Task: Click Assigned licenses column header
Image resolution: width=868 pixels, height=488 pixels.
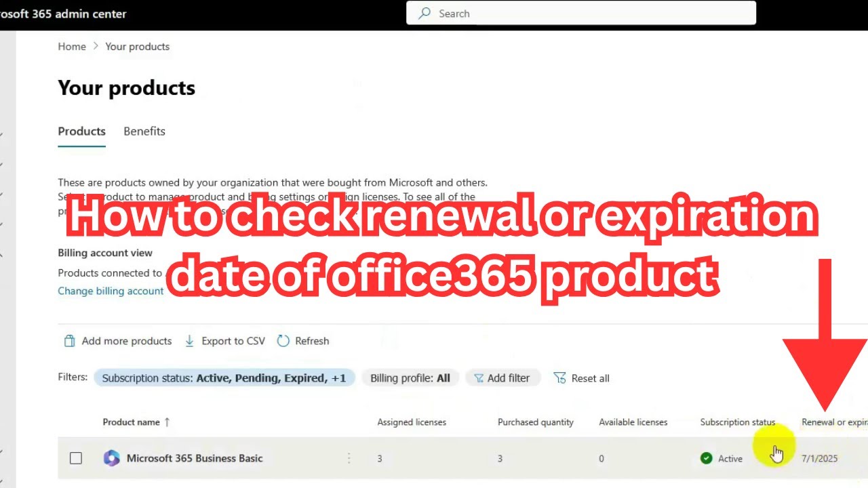Action: 412,422
